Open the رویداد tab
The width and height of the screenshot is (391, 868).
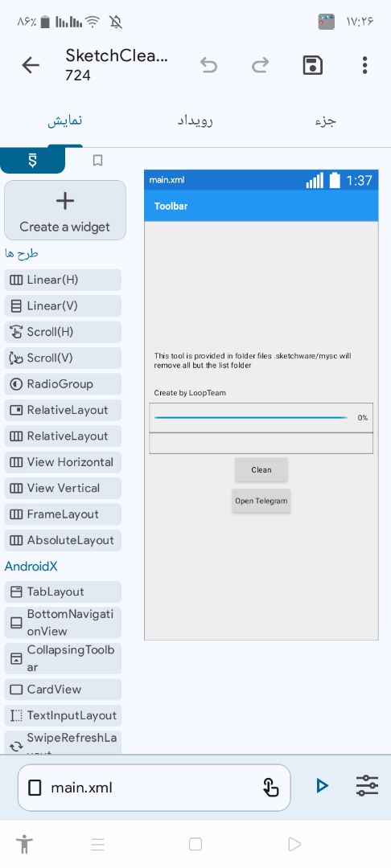[x=195, y=121]
